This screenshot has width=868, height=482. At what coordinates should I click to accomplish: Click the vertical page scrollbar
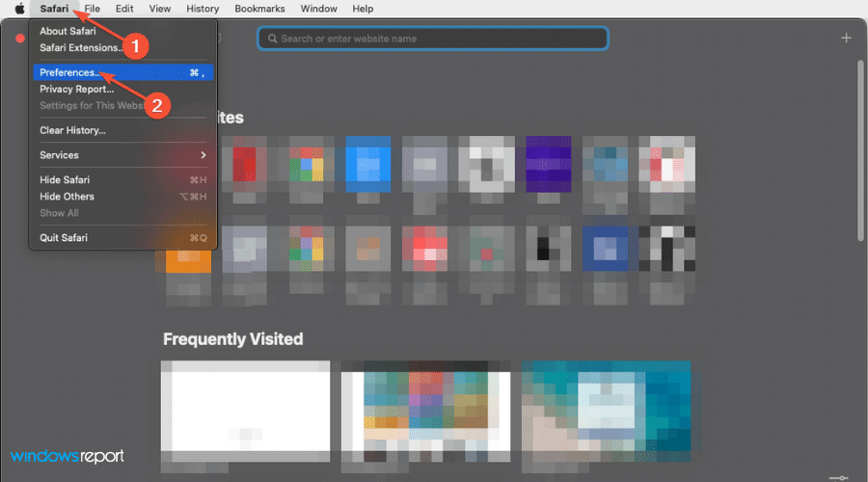(x=860, y=150)
